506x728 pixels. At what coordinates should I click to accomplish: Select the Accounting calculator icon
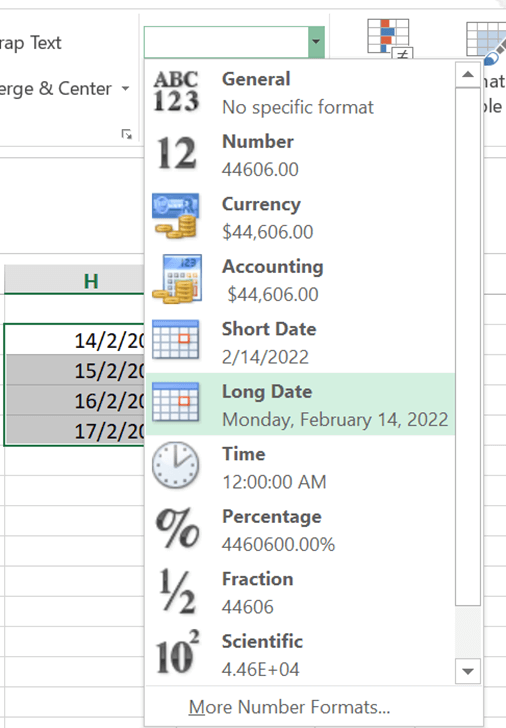[177, 279]
